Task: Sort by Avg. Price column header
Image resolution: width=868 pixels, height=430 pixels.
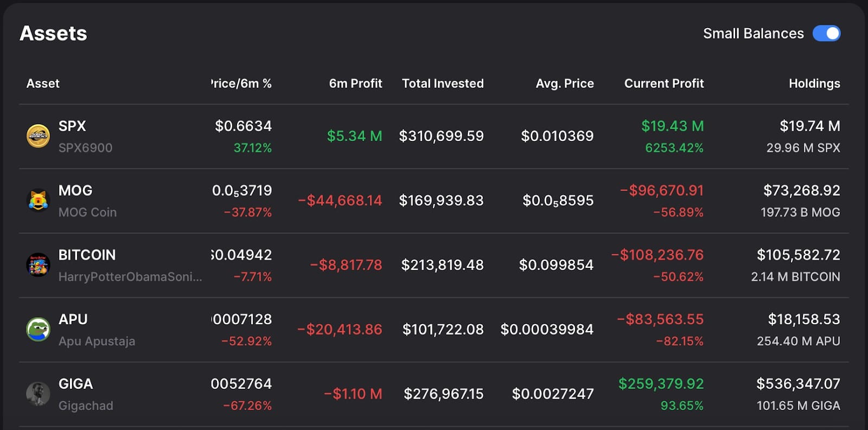Action: point(565,84)
